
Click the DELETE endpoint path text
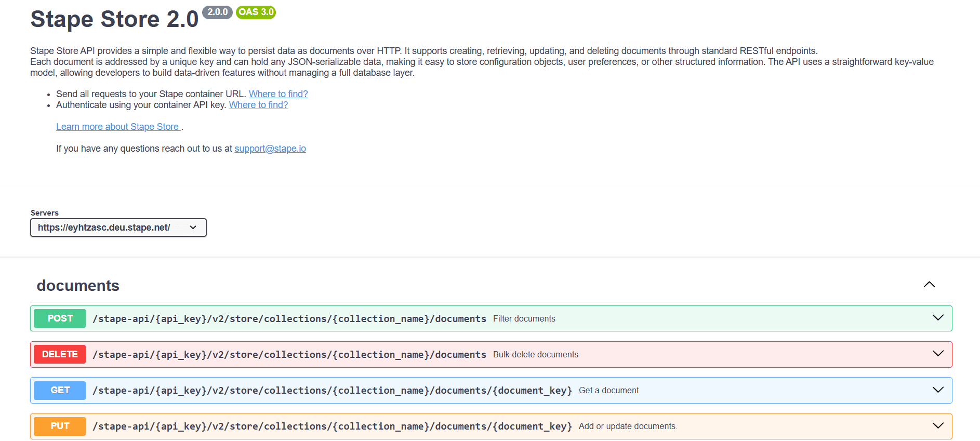(x=289, y=354)
